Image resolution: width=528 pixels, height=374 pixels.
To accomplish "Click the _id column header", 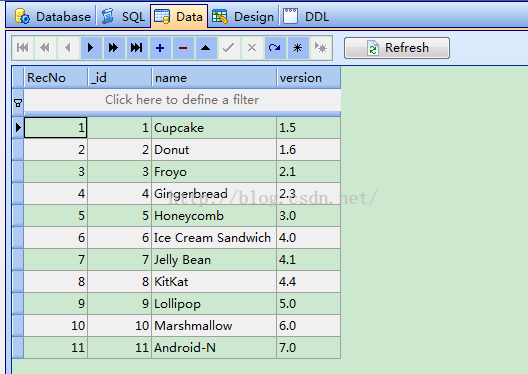I will click(120, 78).
